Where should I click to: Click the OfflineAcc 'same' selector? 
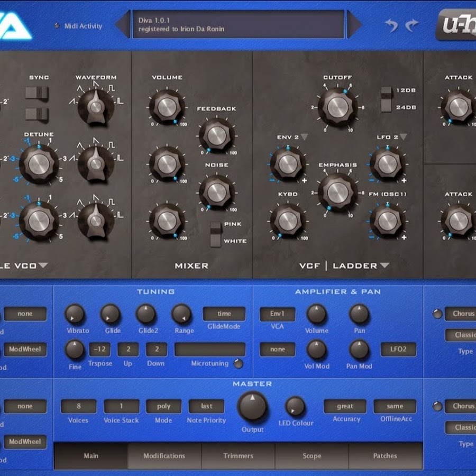tap(395, 406)
